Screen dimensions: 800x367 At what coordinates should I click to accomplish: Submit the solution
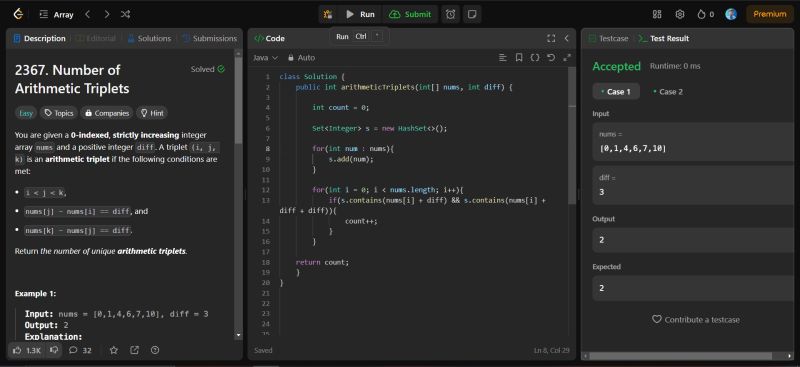click(x=410, y=14)
